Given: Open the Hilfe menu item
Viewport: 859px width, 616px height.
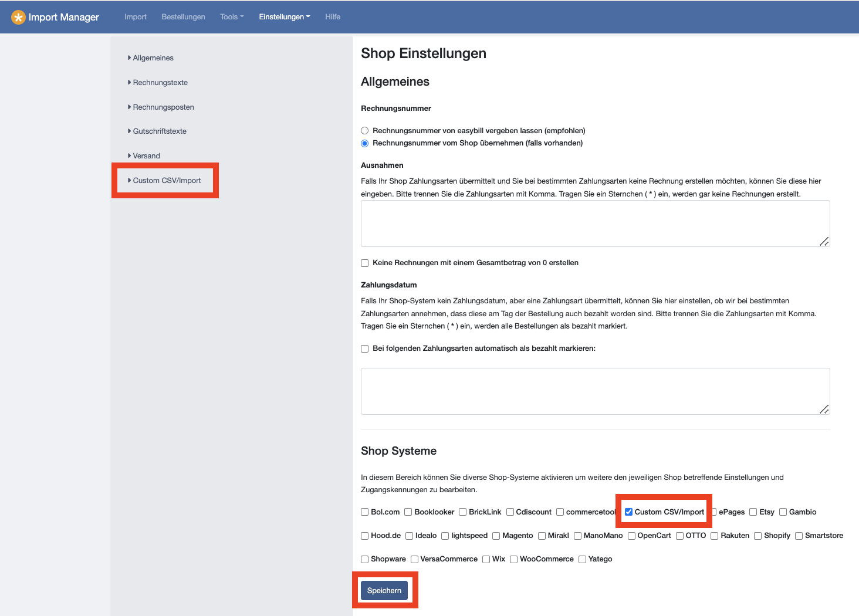Looking at the screenshot, I should [x=333, y=17].
